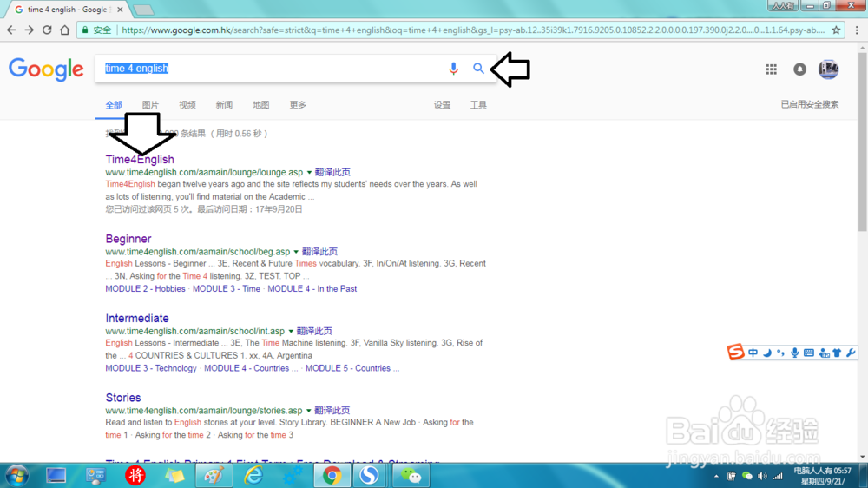This screenshot has width=868, height=488.
Task: Open MODULE 2 - Hobbies sublink
Action: pyautogui.click(x=145, y=288)
